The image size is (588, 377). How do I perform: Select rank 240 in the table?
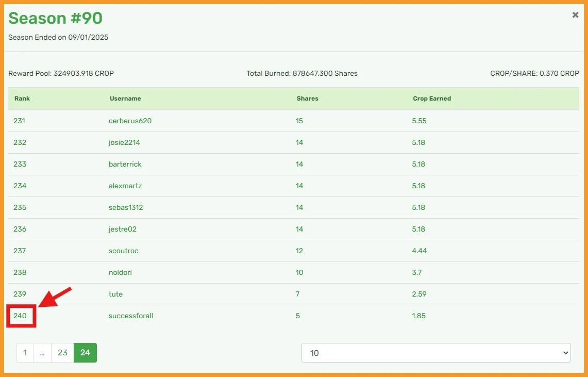coord(20,316)
